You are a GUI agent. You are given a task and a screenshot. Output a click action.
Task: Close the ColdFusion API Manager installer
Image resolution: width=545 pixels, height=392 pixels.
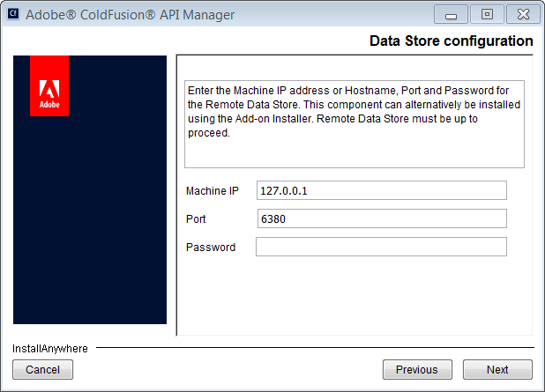tap(521, 15)
